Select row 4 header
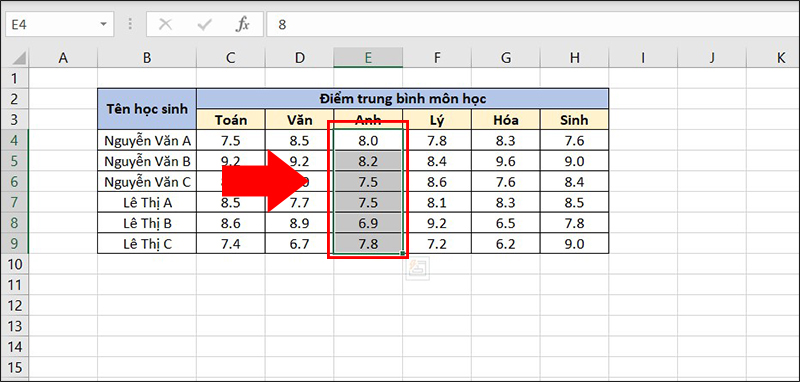The height and width of the screenshot is (382, 800). (x=14, y=141)
